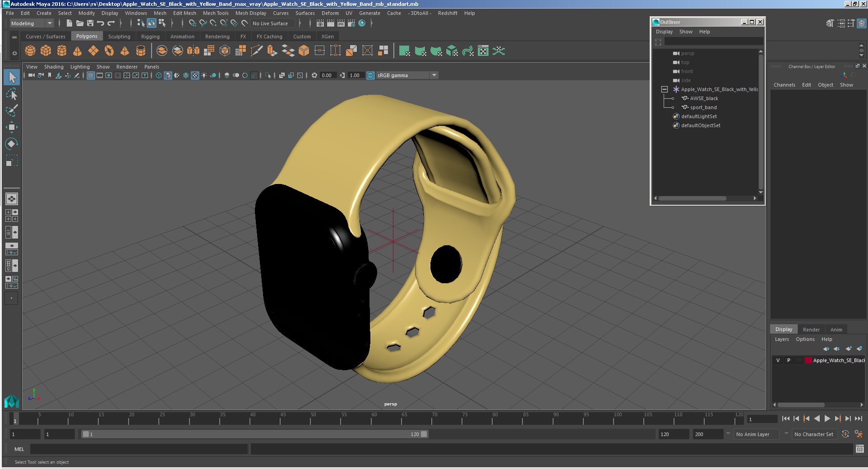The image size is (868, 469).
Task: Click the Mirror geometry shelf icon
Action: [193, 51]
